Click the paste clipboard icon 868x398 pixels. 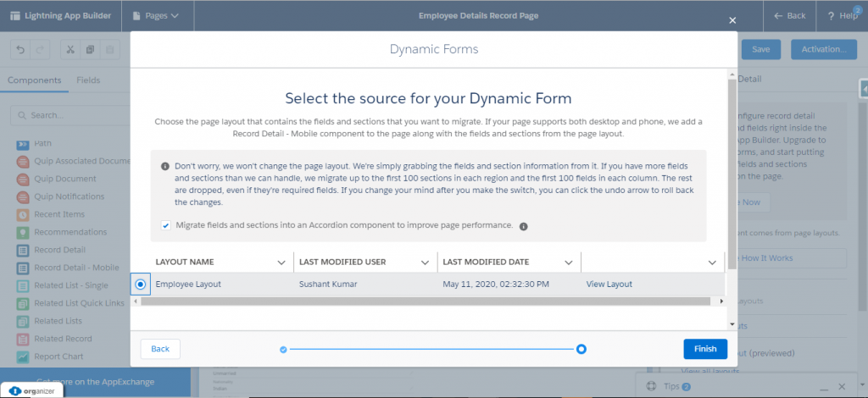109,49
